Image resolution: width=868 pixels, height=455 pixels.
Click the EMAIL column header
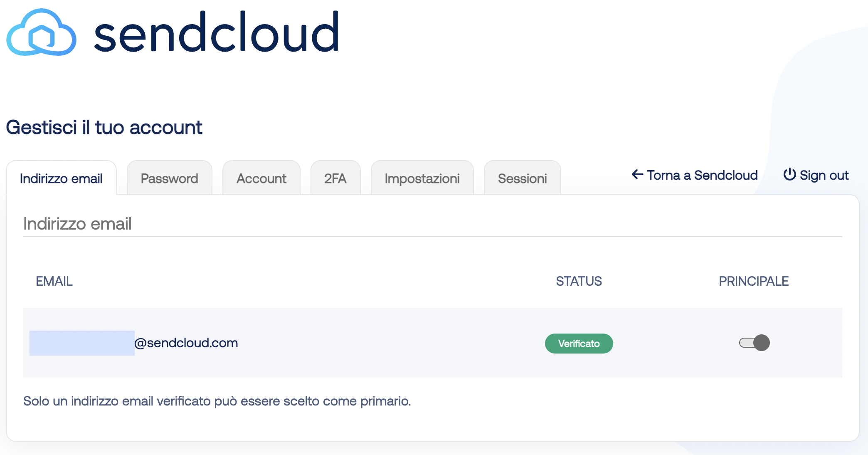54,281
